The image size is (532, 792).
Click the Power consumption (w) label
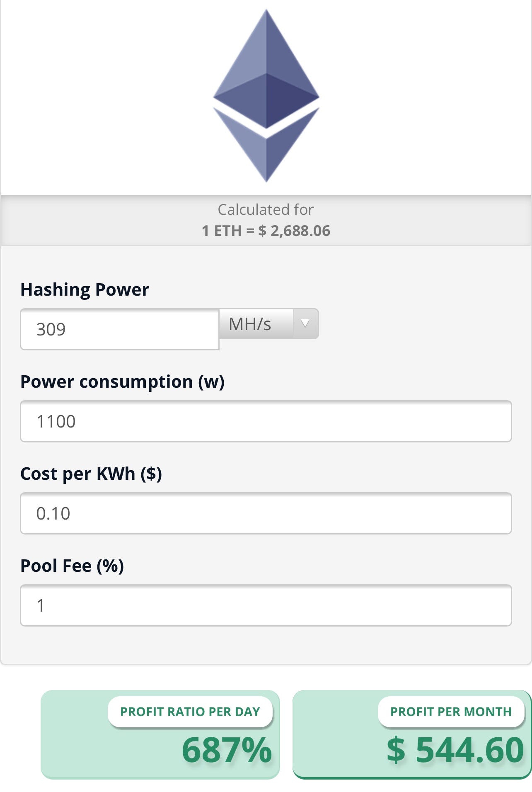123,381
